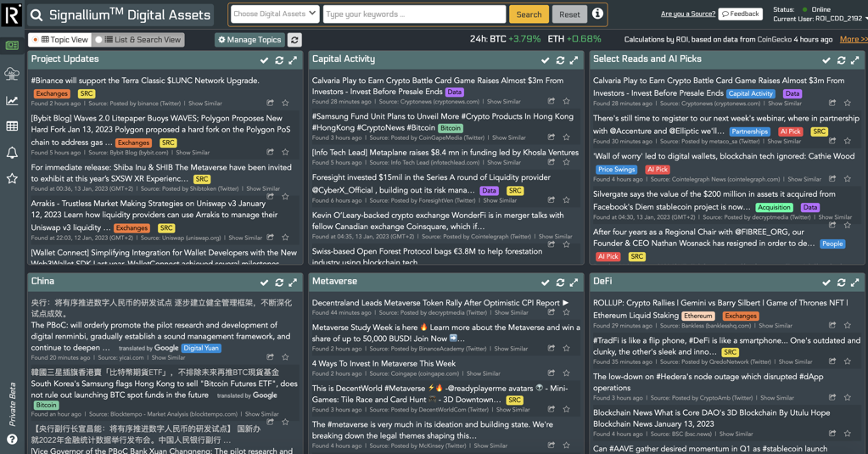Viewport: 868px width, 454px height.
Task: Expand Select Reads and AI Picks panel fullscreen
Action: (x=855, y=59)
